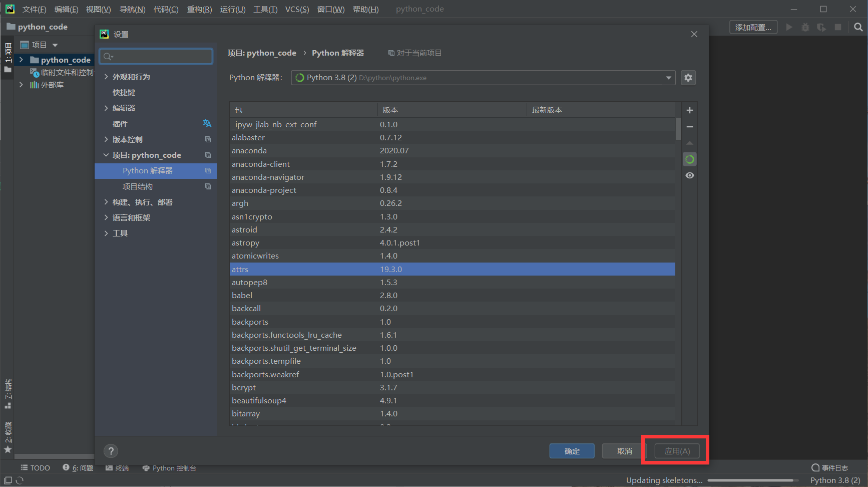Open the Python 控制台 tool window
Viewport: 868px width, 487px height.
pyautogui.click(x=169, y=468)
